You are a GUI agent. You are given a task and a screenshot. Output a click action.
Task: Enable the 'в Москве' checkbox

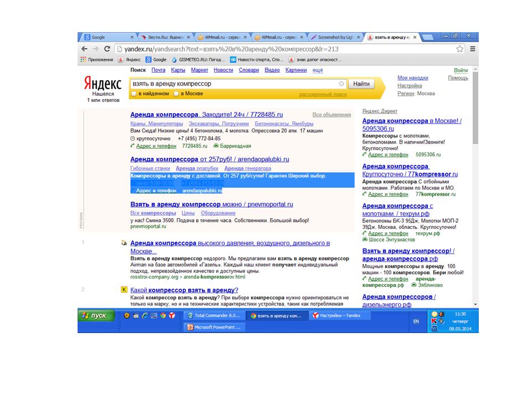point(176,94)
